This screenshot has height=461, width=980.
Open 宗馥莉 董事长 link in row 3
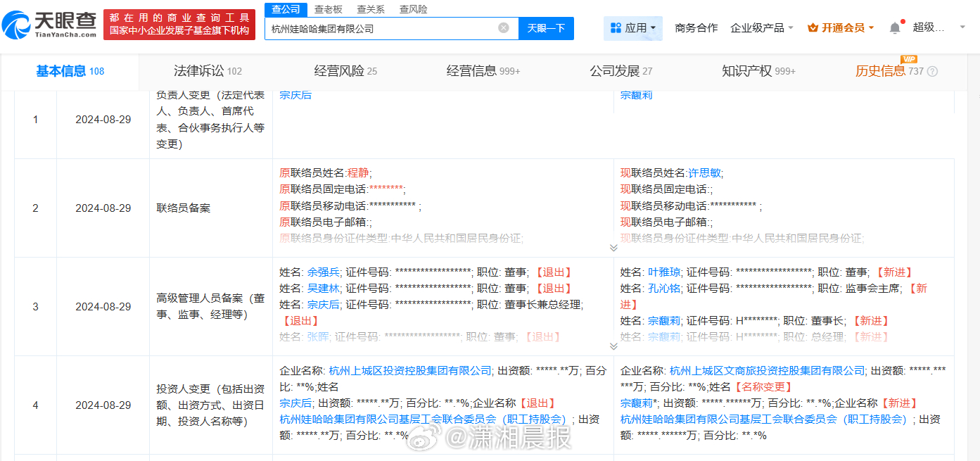point(664,320)
